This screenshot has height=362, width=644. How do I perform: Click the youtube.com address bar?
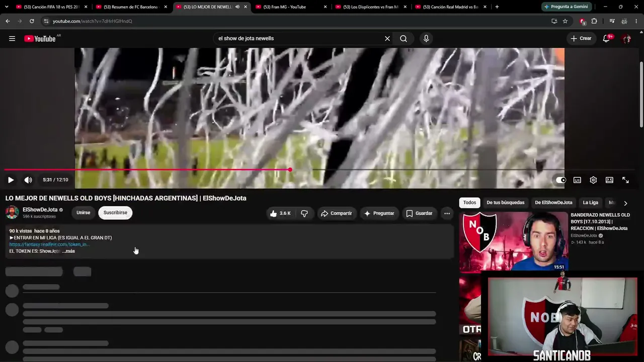tap(297, 21)
